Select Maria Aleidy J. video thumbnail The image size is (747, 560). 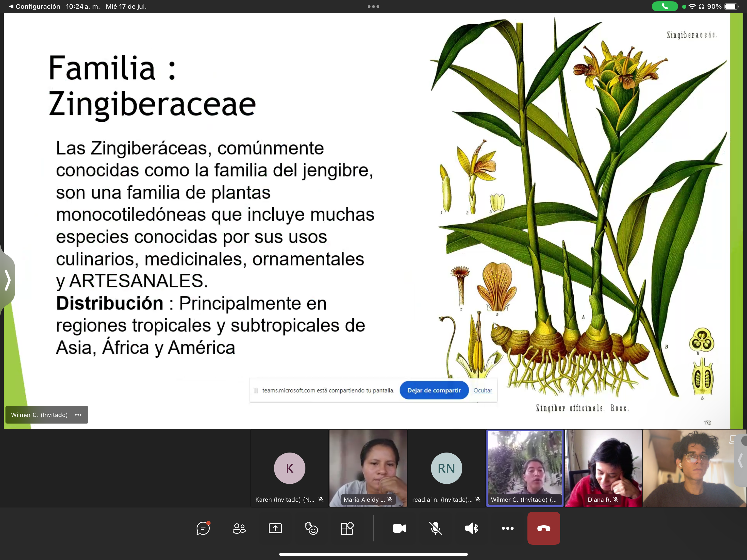(368, 468)
